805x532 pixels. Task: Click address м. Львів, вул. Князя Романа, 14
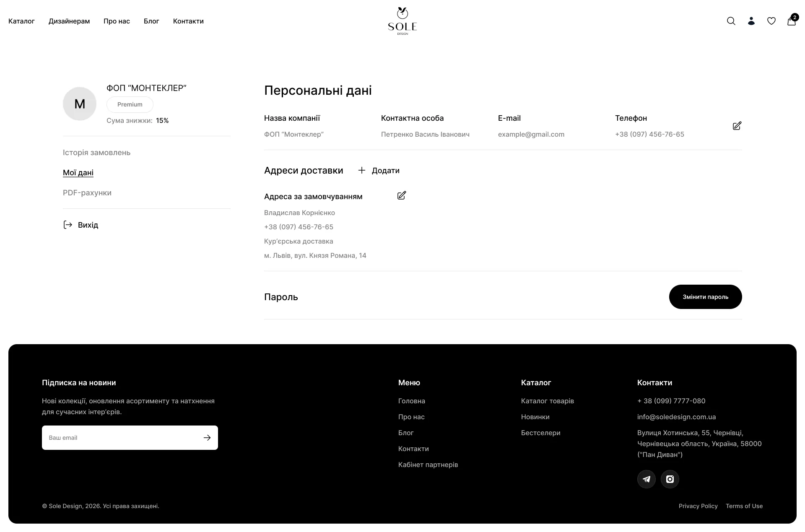[315, 255]
